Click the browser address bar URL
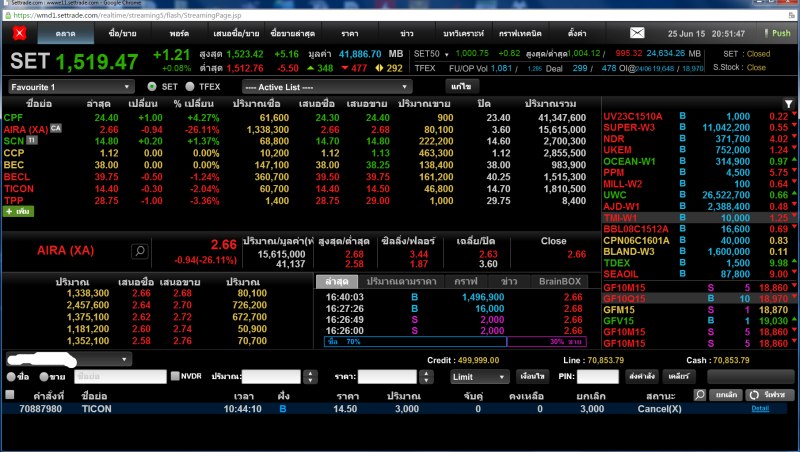Image resolution: width=800 pixels, height=452 pixels. tap(128, 15)
